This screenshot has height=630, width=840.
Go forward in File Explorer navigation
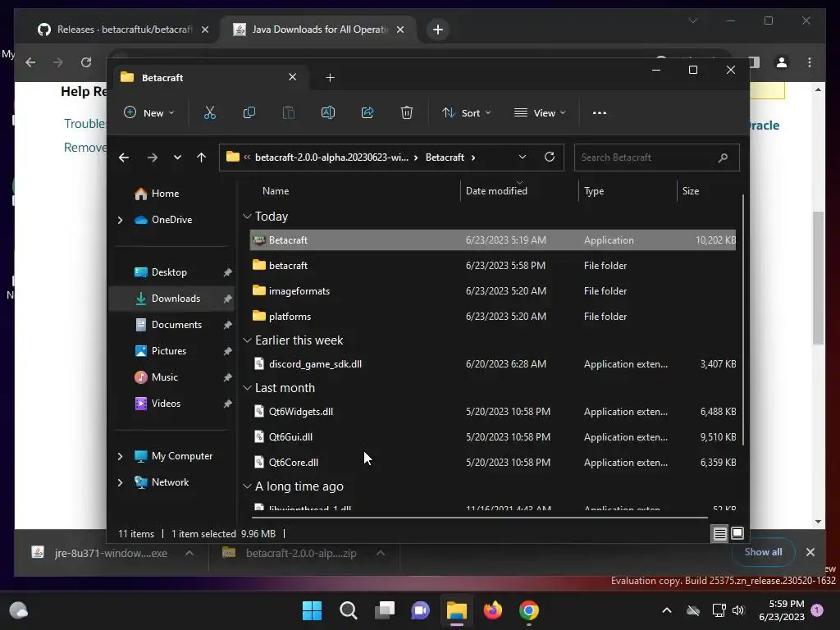[152, 157]
